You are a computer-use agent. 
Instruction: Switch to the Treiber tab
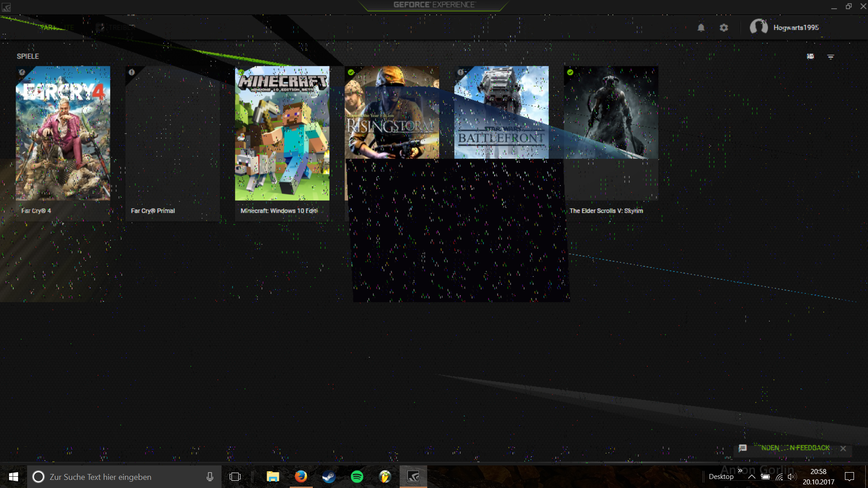(x=118, y=28)
